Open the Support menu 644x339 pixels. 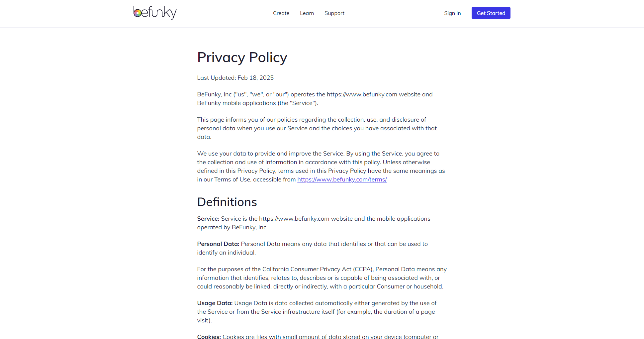(334, 13)
